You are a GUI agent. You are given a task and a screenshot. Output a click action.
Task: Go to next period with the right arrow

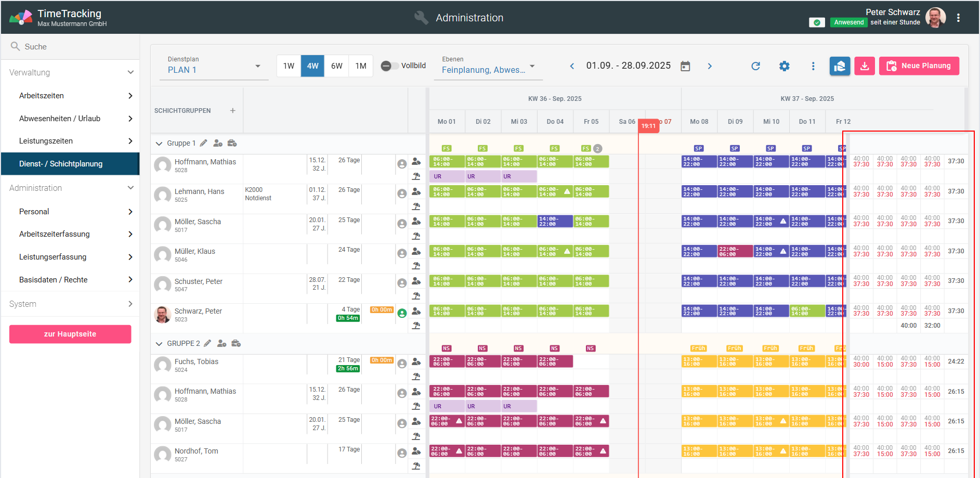pos(710,66)
